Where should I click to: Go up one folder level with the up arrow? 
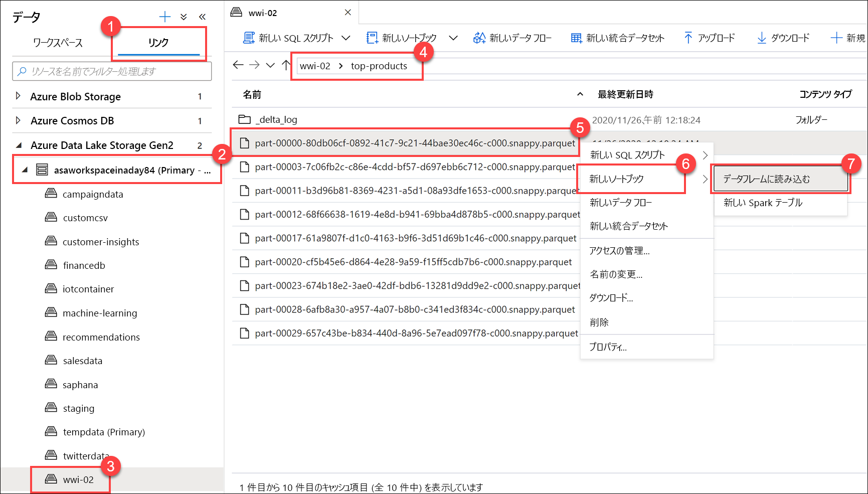[x=286, y=65]
